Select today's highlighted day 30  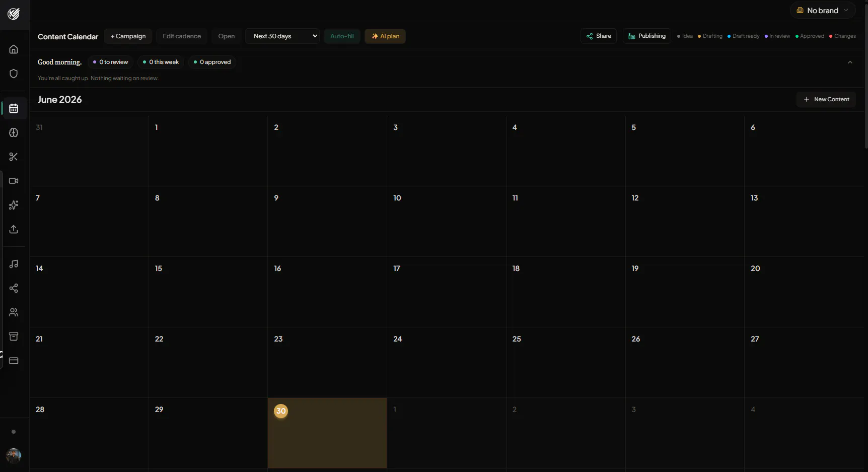[x=327, y=433]
